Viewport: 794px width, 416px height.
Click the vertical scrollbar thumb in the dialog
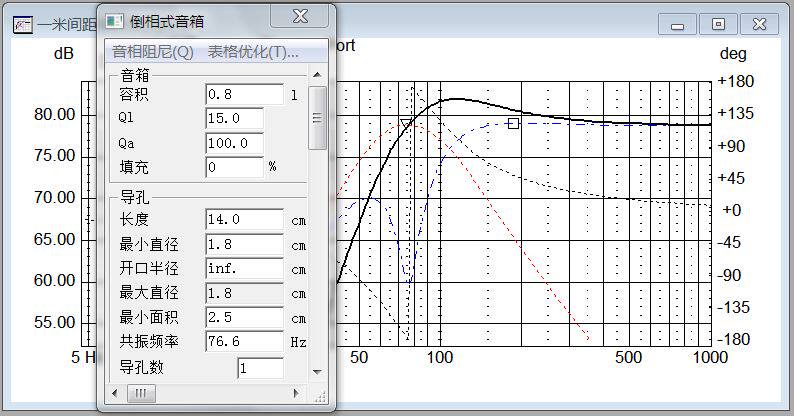click(318, 117)
